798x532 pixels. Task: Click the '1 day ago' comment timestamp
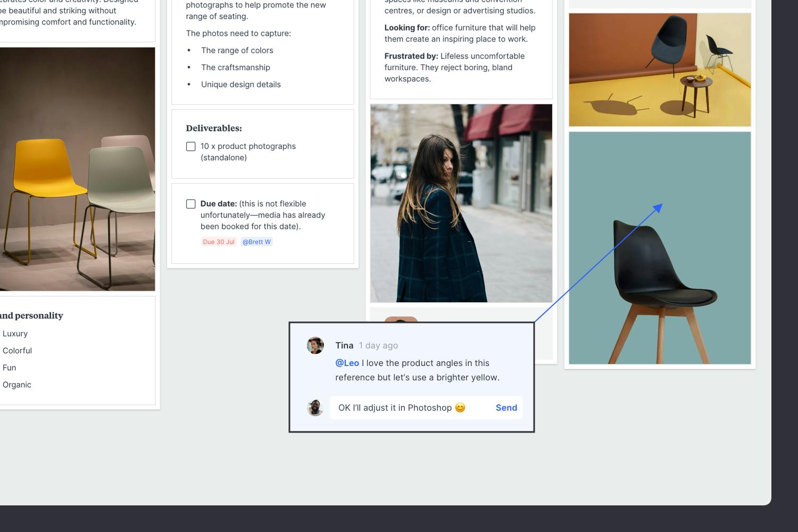pyautogui.click(x=378, y=345)
